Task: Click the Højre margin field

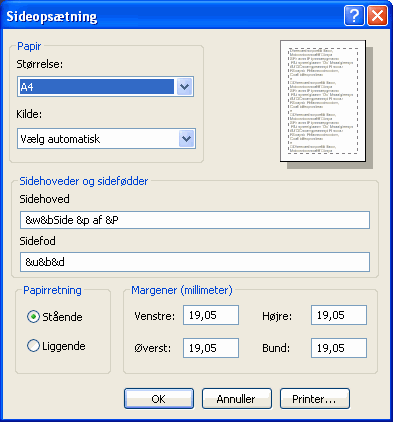Action: click(x=339, y=315)
